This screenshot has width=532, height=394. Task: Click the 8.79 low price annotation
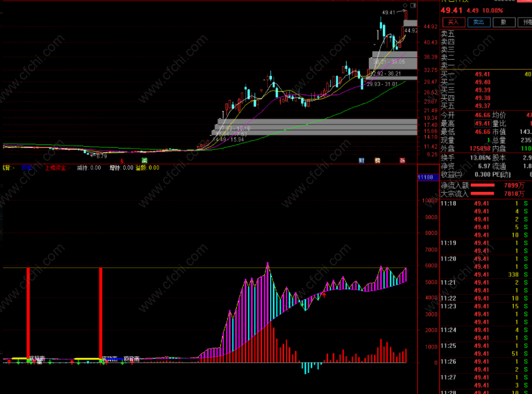pyautogui.click(x=102, y=156)
